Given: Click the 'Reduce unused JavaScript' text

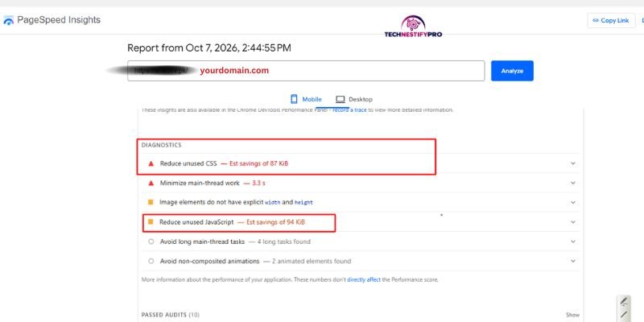Looking at the screenshot, I should (x=196, y=222).
